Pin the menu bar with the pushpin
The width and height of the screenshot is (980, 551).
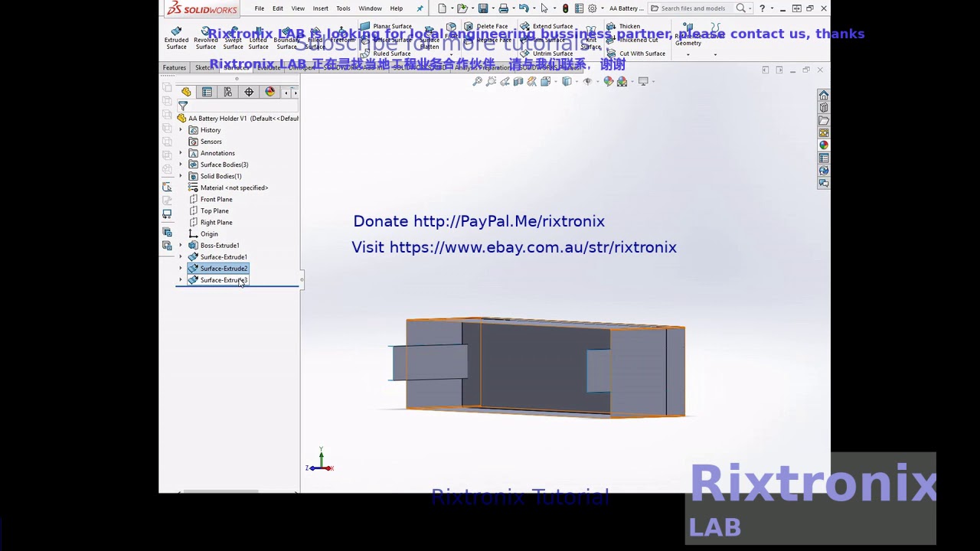pyautogui.click(x=420, y=8)
